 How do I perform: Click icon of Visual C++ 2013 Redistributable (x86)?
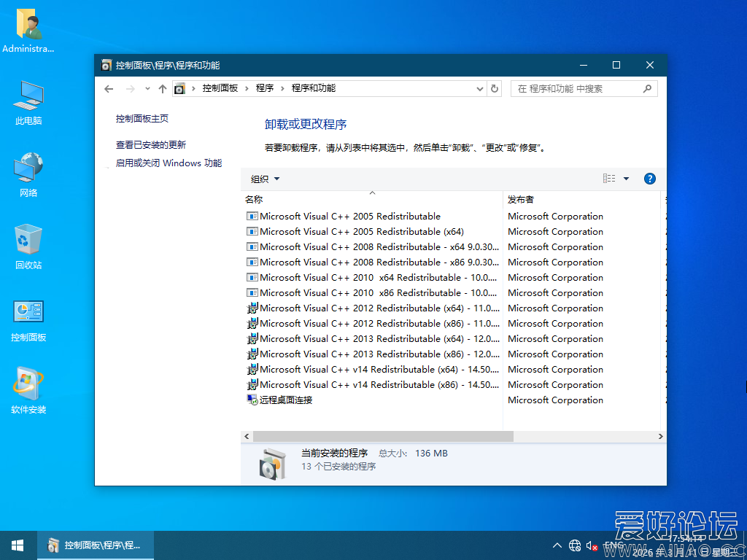click(x=252, y=354)
